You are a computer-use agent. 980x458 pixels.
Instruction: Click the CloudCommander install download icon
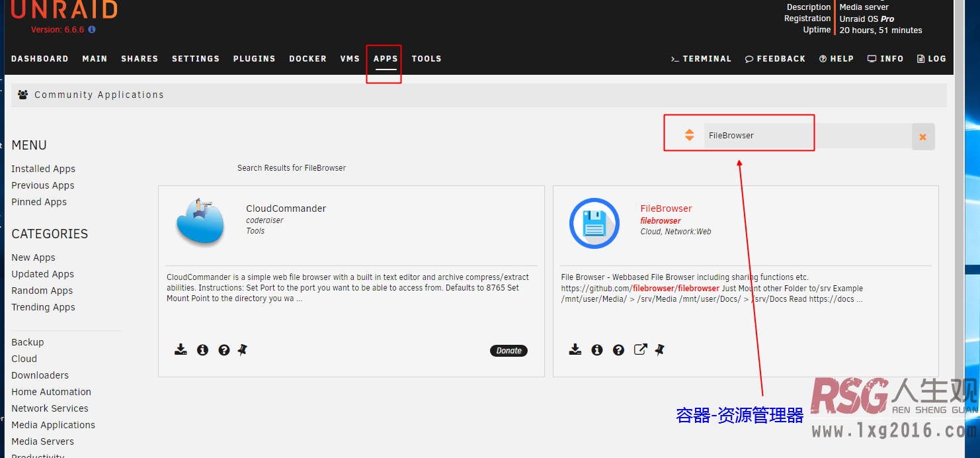181,349
